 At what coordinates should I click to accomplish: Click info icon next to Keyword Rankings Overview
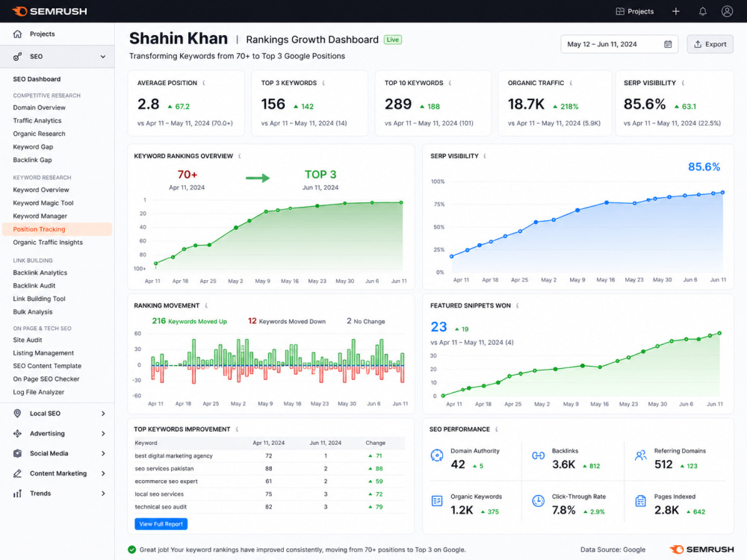(240, 156)
